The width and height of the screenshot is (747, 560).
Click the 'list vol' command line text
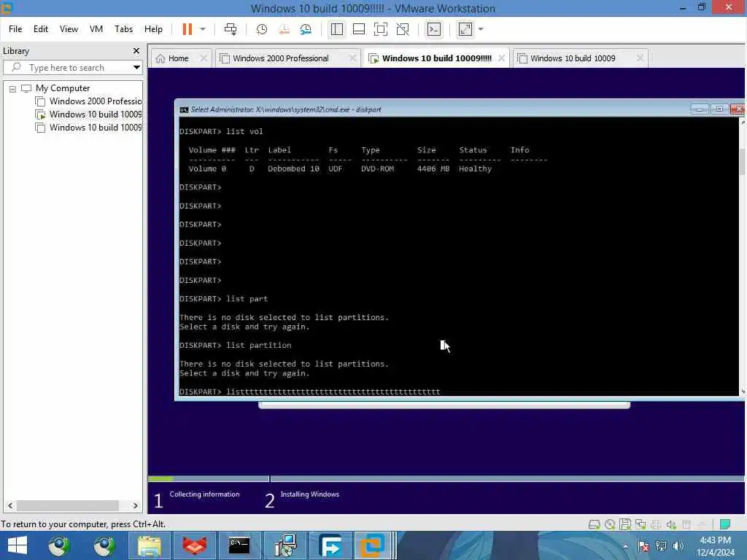point(244,131)
